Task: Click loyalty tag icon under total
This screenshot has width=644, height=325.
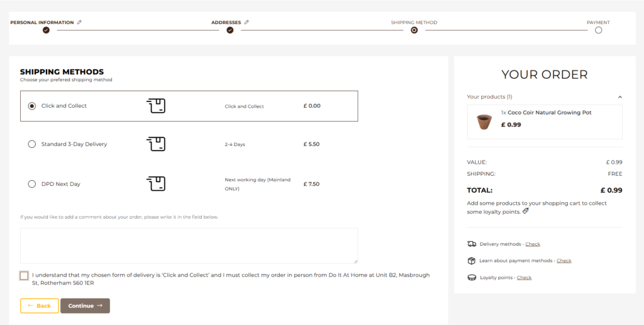Action: click(526, 212)
